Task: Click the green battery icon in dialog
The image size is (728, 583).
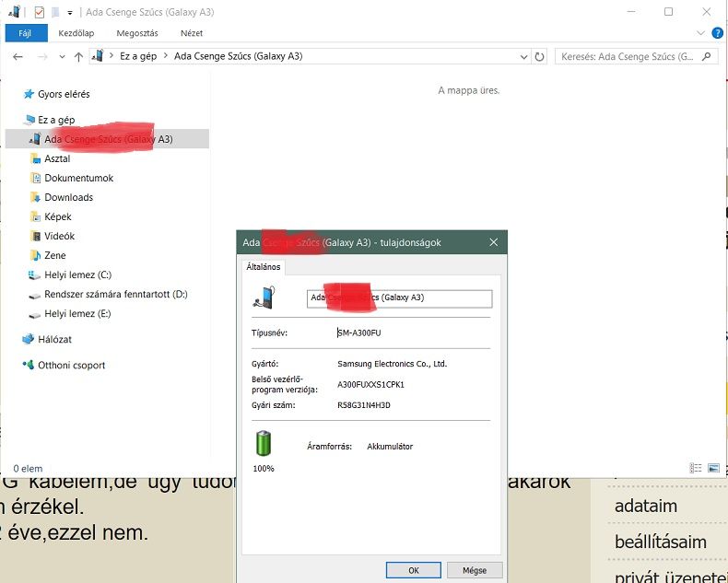Action: tap(264, 443)
